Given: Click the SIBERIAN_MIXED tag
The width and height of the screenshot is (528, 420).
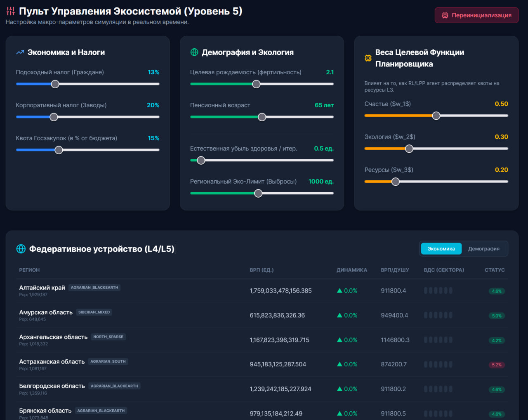Looking at the screenshot, I should 94,312.
